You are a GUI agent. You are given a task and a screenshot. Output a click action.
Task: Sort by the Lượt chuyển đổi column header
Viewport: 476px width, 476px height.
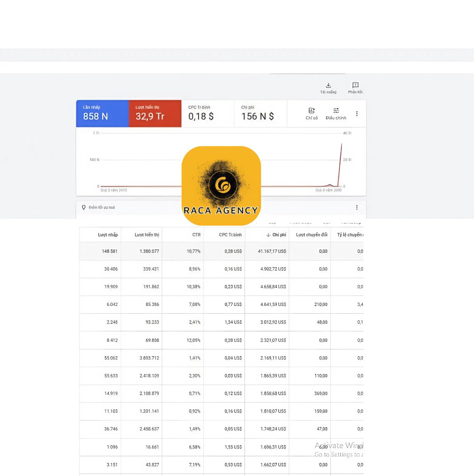[x=312, y=235]
